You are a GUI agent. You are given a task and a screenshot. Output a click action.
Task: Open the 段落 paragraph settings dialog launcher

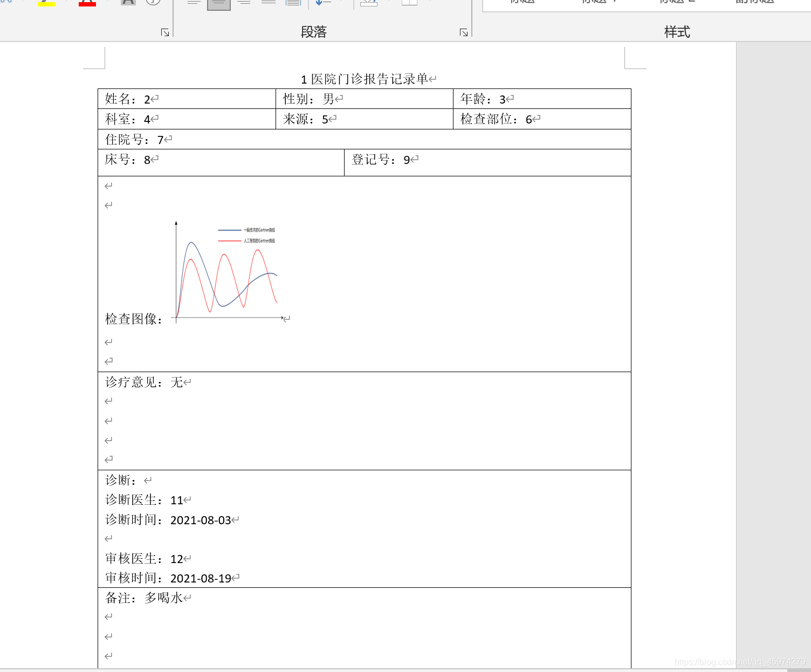[x=464, y=33]
